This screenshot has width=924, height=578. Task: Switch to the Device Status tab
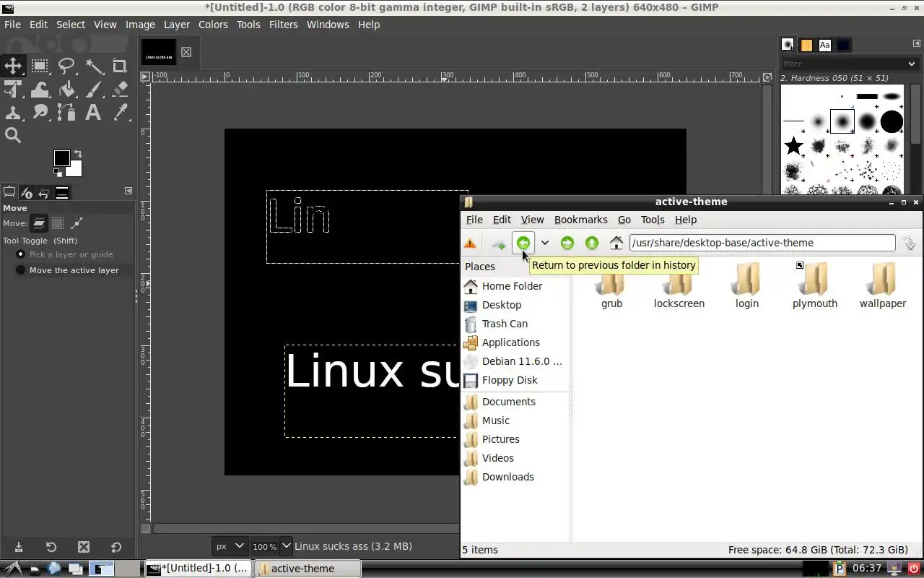27,193
